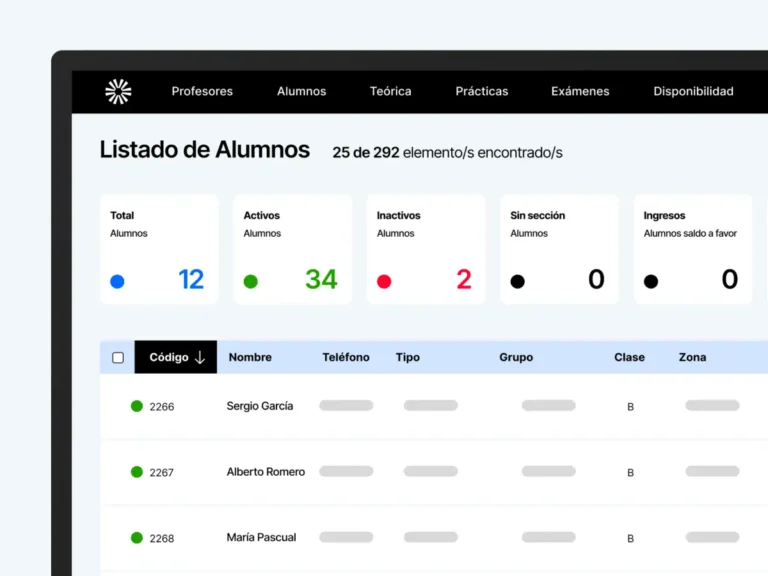Click the Zona column header
This screenshot has width=768, height=576.
point(692,357)
